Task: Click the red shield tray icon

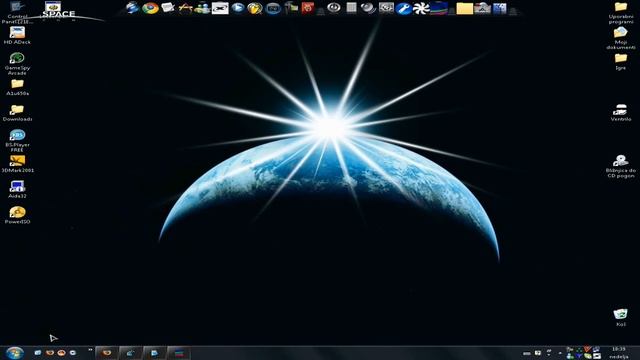Action: coord(587,349)
